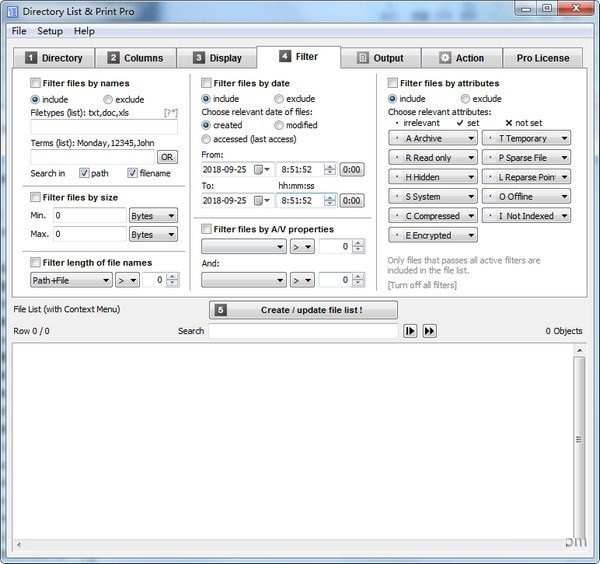
Task: Open the O Offline attribute dropdown
Action: [527, 197]
